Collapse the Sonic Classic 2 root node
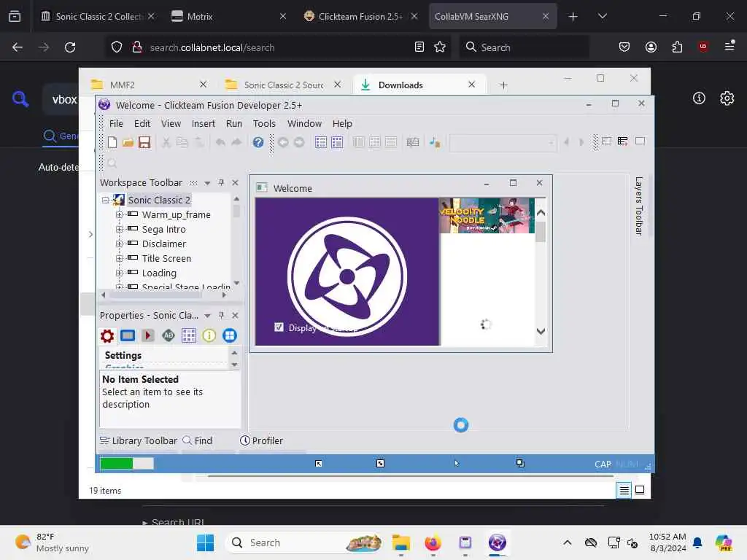Screen dimensions: 747x560 click(x=105, y=200)
